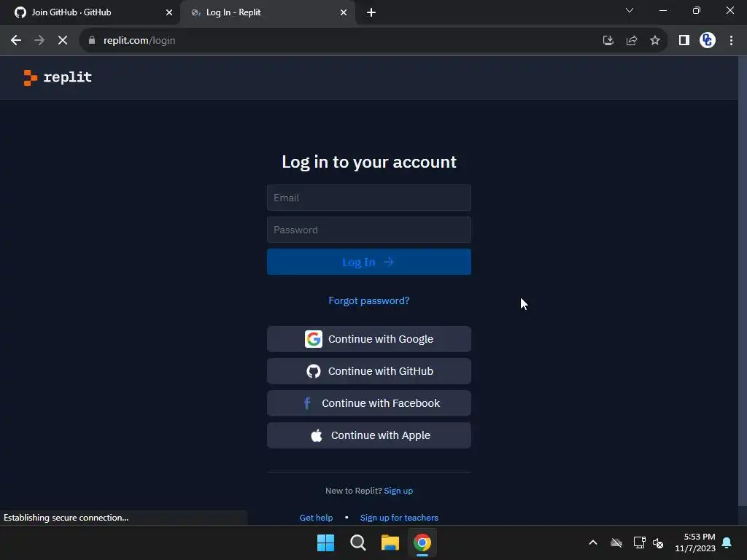
Task: Install app using the address bar download icon
Action: pyautogui.click(x=608, y=41)
